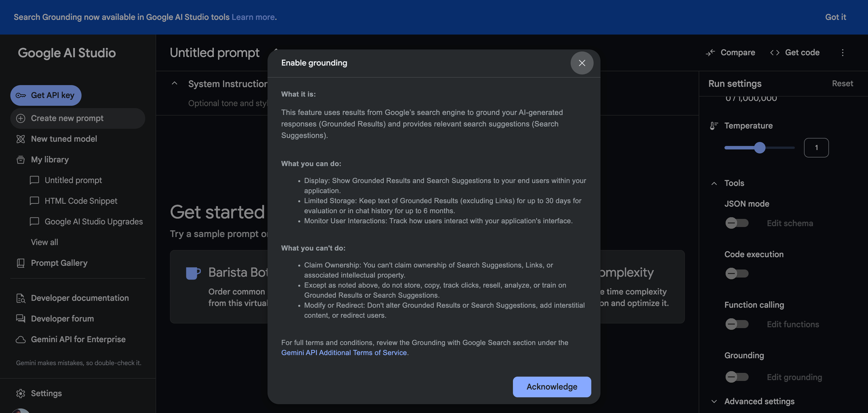Open HTML Code Snippet prompt

pos(81,201)
